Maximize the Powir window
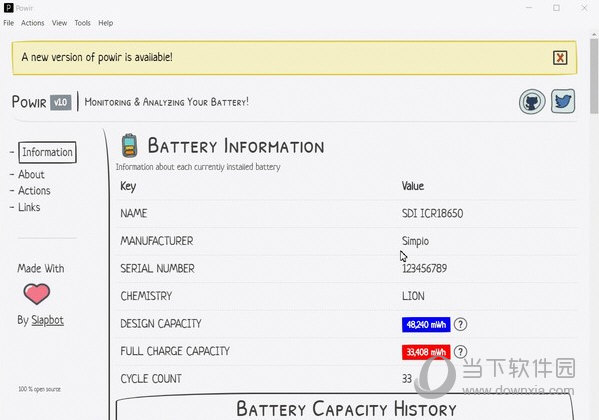599x420 pixels. [x=557, y=8]
